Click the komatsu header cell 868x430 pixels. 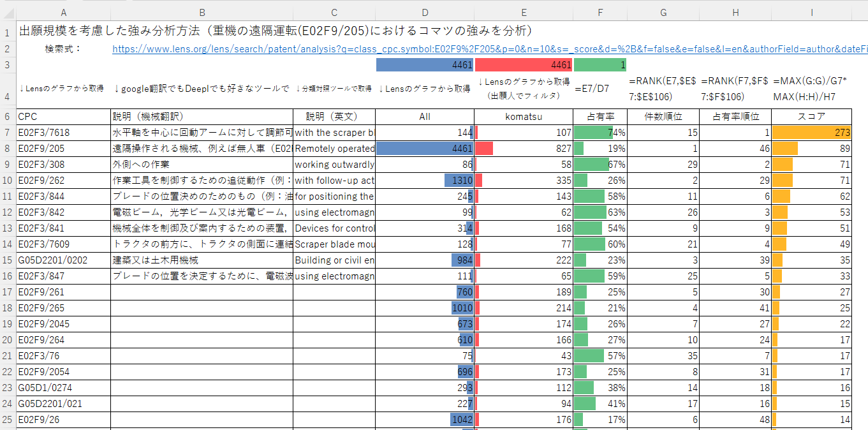tap(524, 117)
